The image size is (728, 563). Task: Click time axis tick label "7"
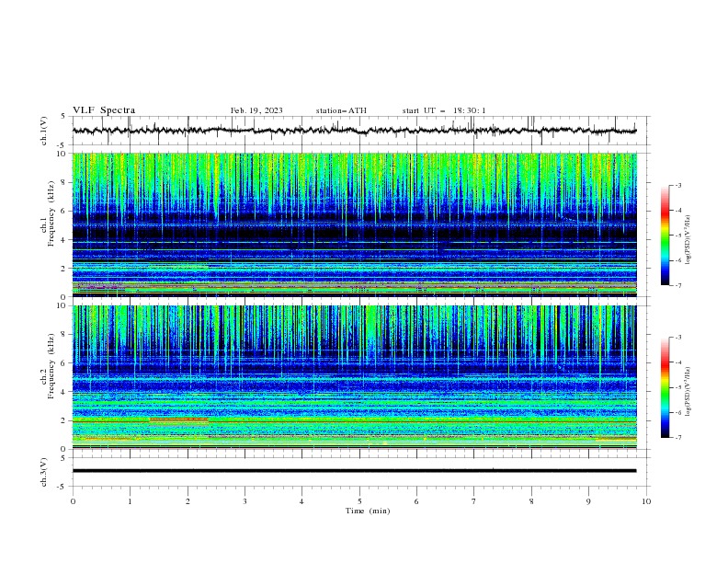473,501
